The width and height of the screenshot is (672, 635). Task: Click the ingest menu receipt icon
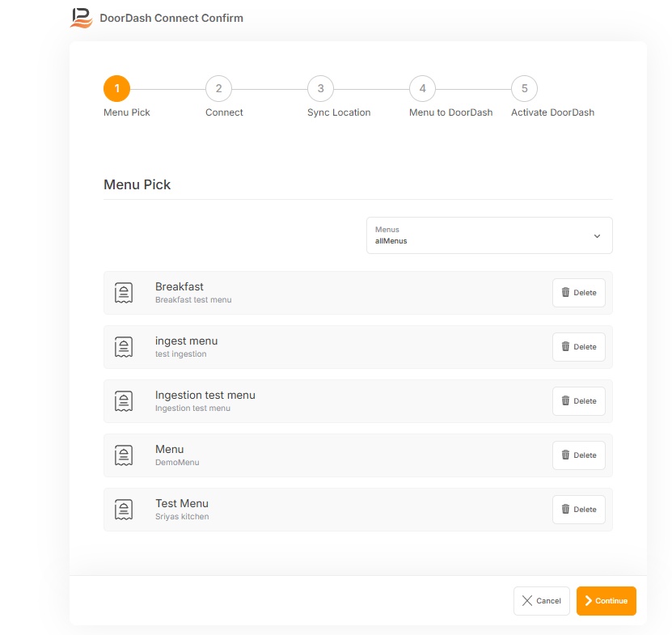[124, 347]
